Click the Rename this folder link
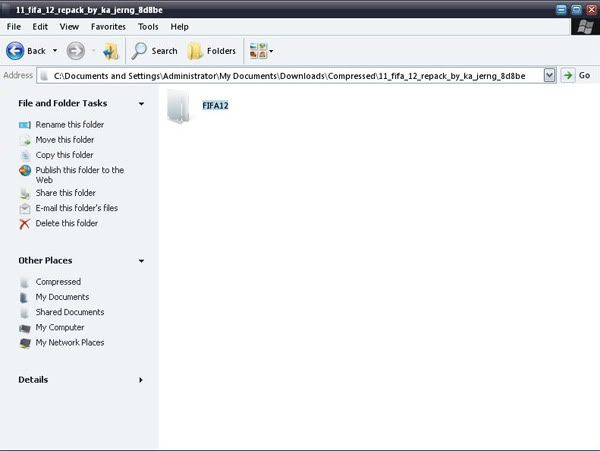This screenshot has width=600, height=451. coord(70,125)
